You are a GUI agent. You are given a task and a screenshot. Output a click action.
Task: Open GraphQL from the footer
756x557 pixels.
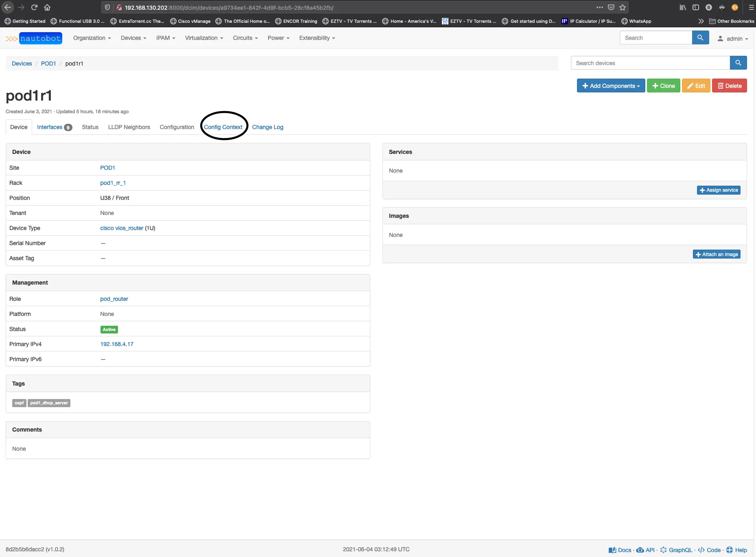click(676, 550)
